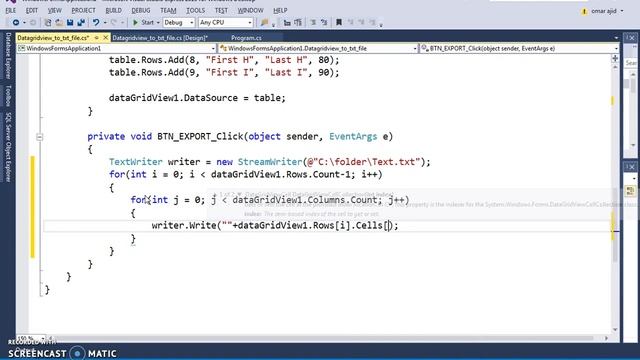Toggle a bookmark on the current line
The image size is (640, 360).
pyautogui.click(x=339, y=22)
